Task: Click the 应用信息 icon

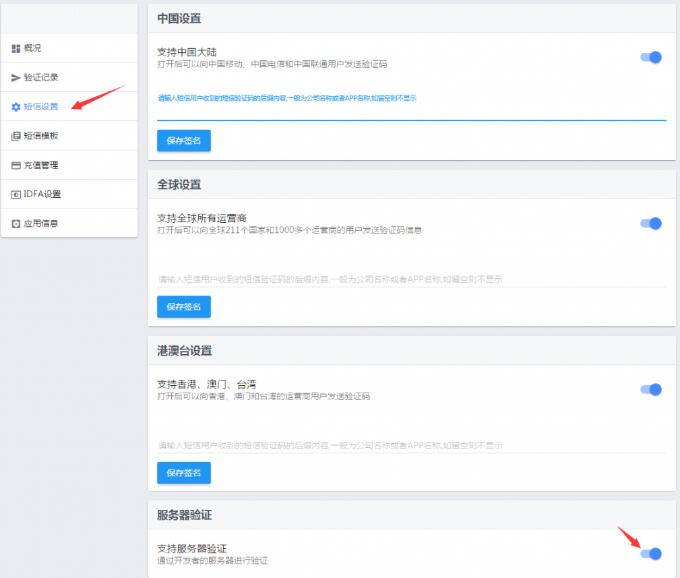Action: 16,224
